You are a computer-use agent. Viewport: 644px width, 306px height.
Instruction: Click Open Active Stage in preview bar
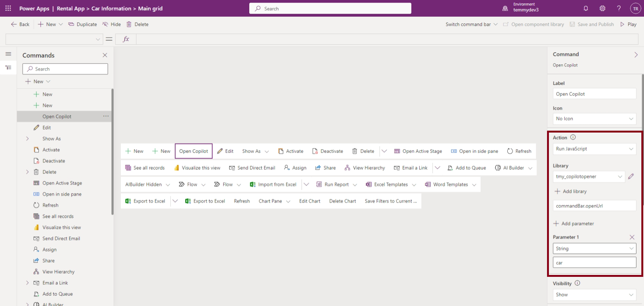pyautogui.click(x=418, y=151)
